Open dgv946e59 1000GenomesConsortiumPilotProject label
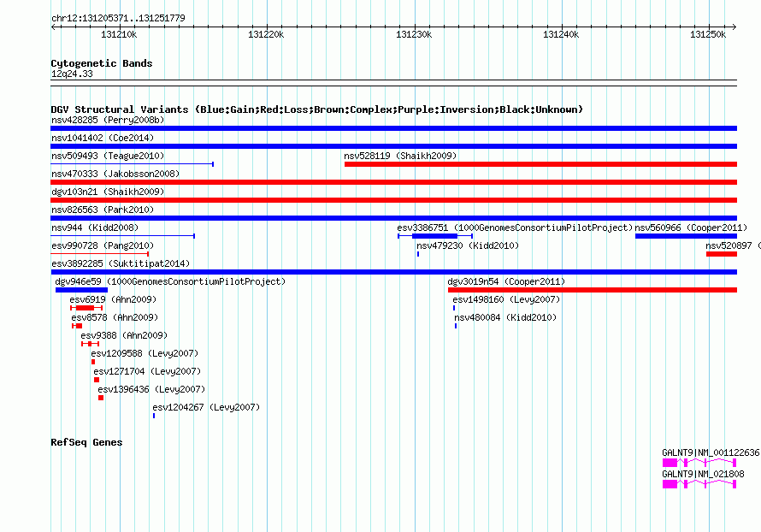Image resolution: width=761 pixels, height=532 pixels. (x=170, y=281)
